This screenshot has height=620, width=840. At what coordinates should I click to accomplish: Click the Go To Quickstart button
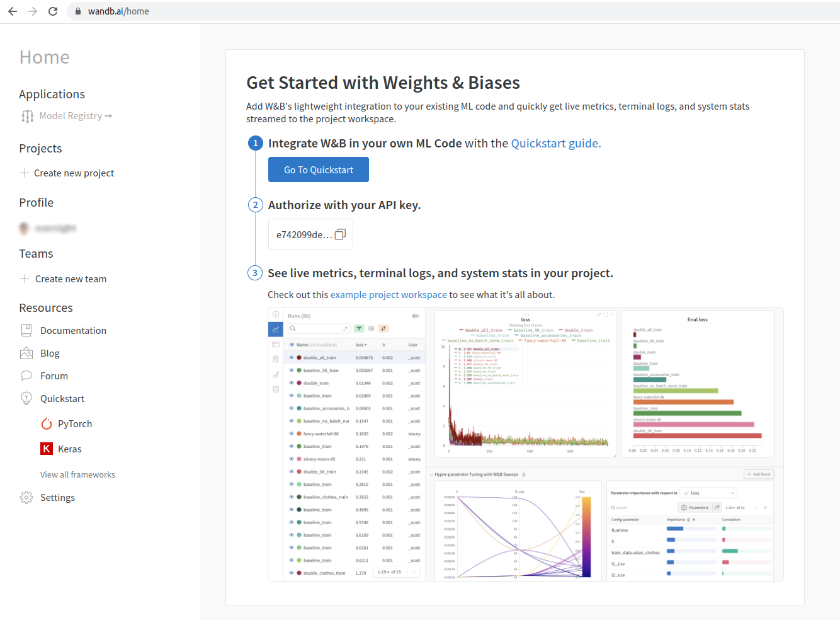pyautogui.click(x=319, y=169)
